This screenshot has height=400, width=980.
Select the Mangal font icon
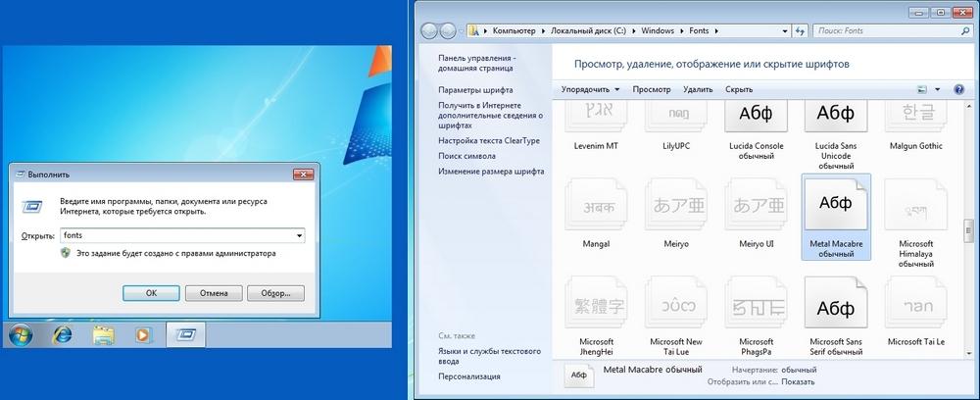pyautogui.click(x=596, y=204)
